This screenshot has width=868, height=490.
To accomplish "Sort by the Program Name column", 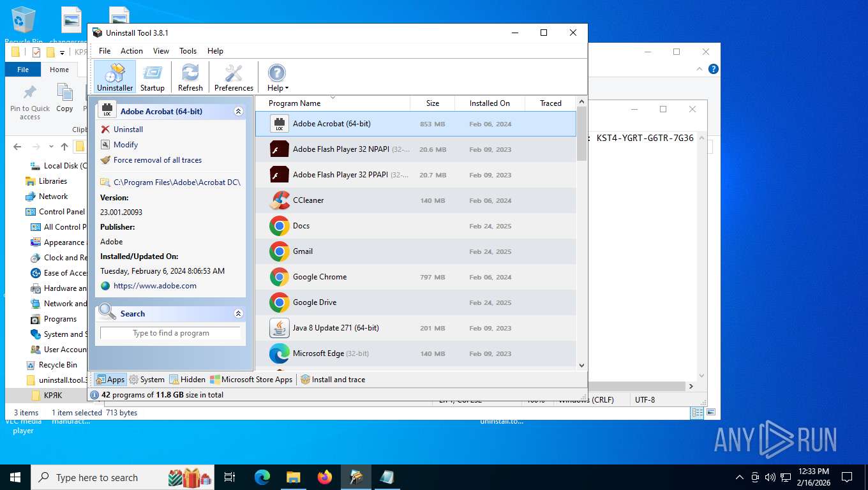I will point(333,103).
